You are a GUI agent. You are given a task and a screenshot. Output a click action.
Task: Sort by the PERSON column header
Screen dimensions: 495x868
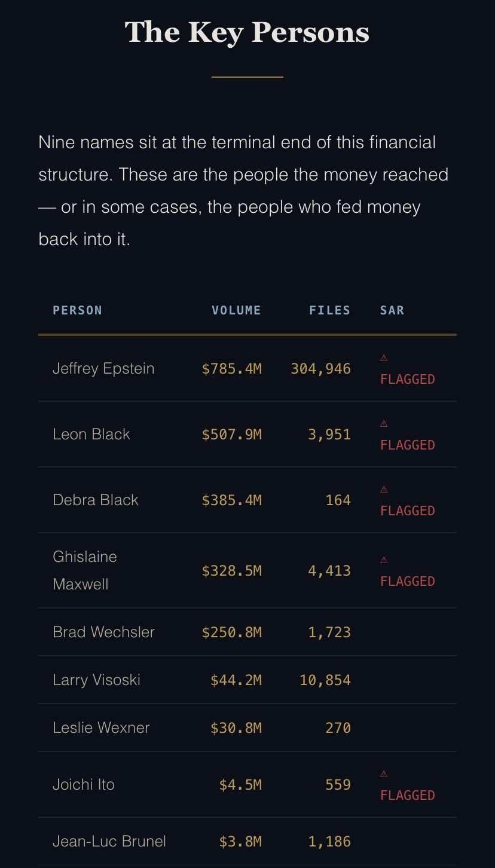point(77,310)
